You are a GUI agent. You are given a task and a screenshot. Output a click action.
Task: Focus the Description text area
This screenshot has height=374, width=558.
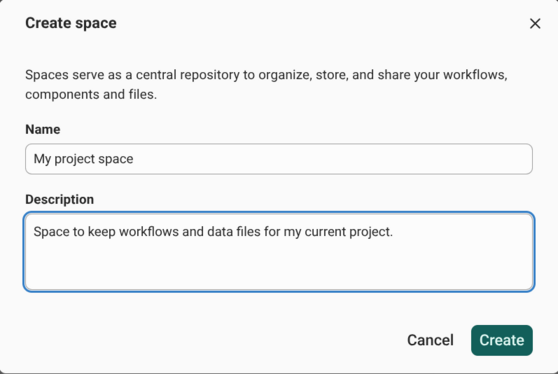[279, 252]
